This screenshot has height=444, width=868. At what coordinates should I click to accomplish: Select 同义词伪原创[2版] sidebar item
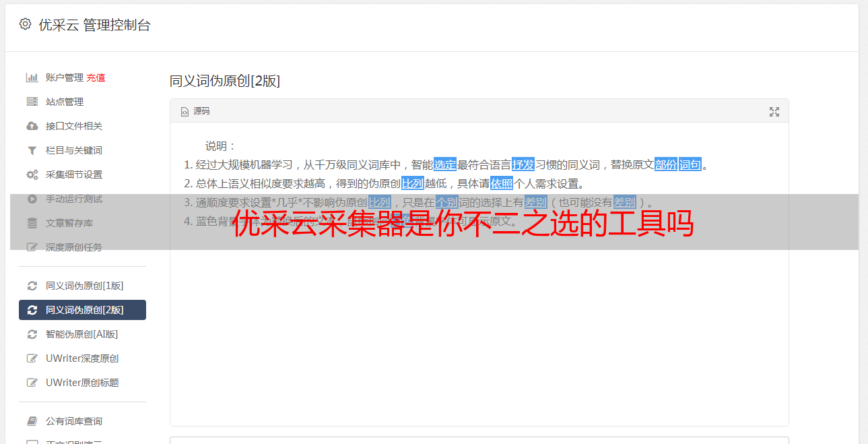[x=82, y=310]
